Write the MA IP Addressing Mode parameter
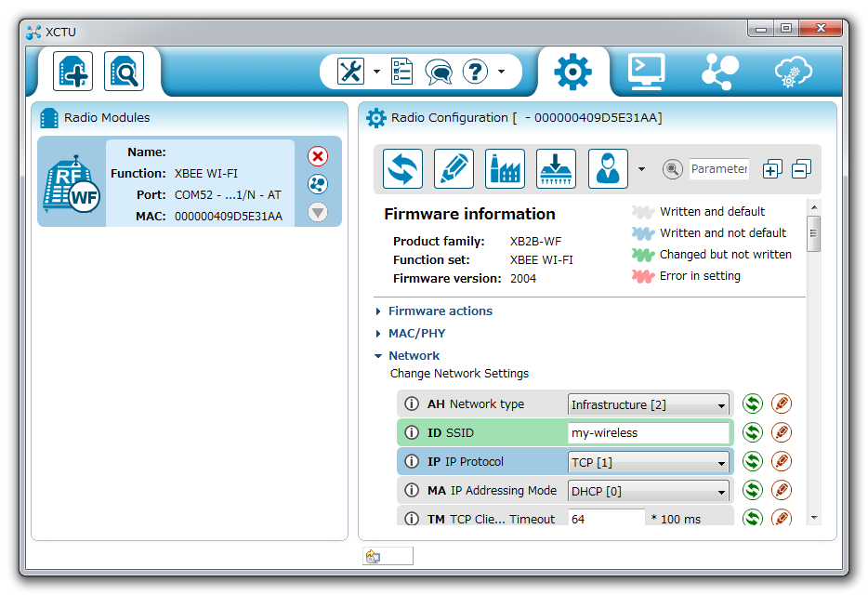The height and width of the screenshot is (595, 868). coord(782,490)
